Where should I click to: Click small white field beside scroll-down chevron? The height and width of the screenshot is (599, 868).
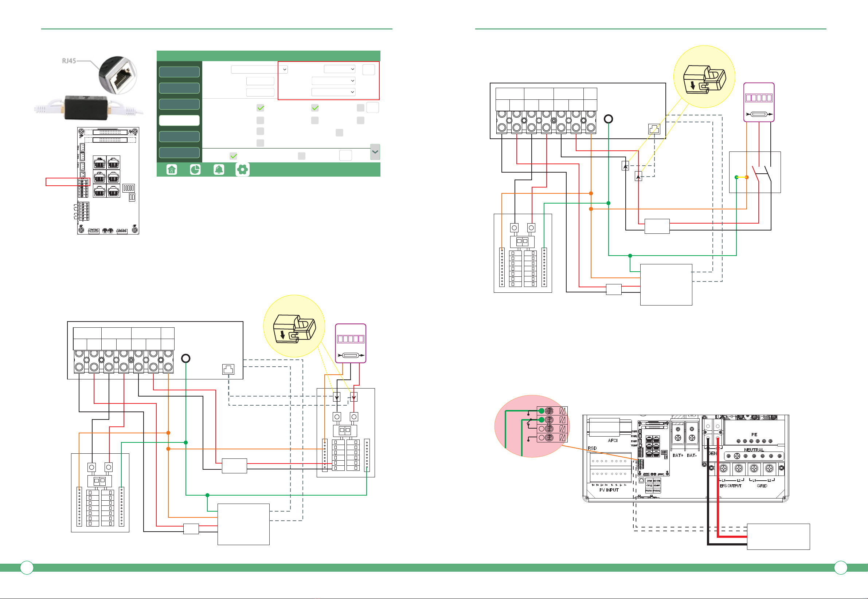coord(345,155)
